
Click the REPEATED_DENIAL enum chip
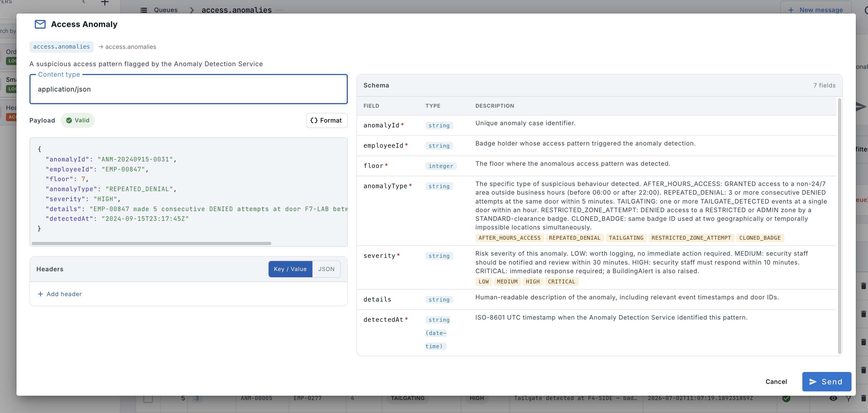tap(575, 238)
